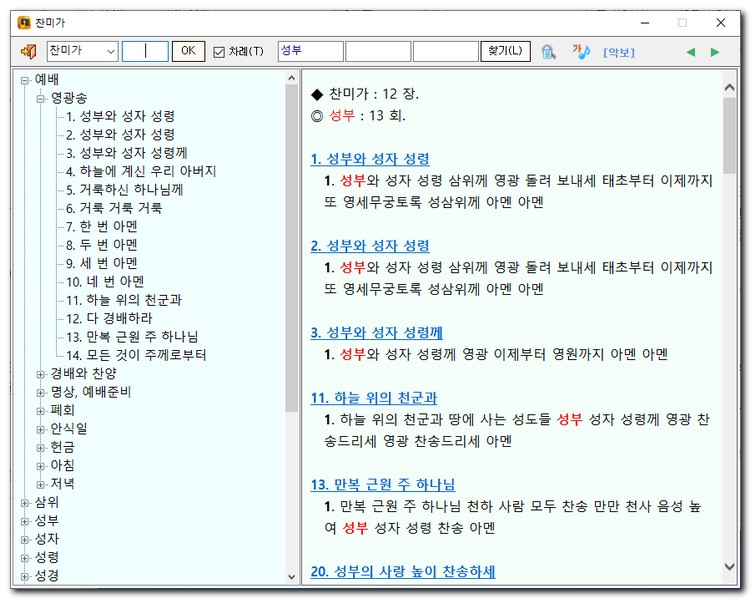
Task: Click the search document icon
Action: [x=549, y=51]
